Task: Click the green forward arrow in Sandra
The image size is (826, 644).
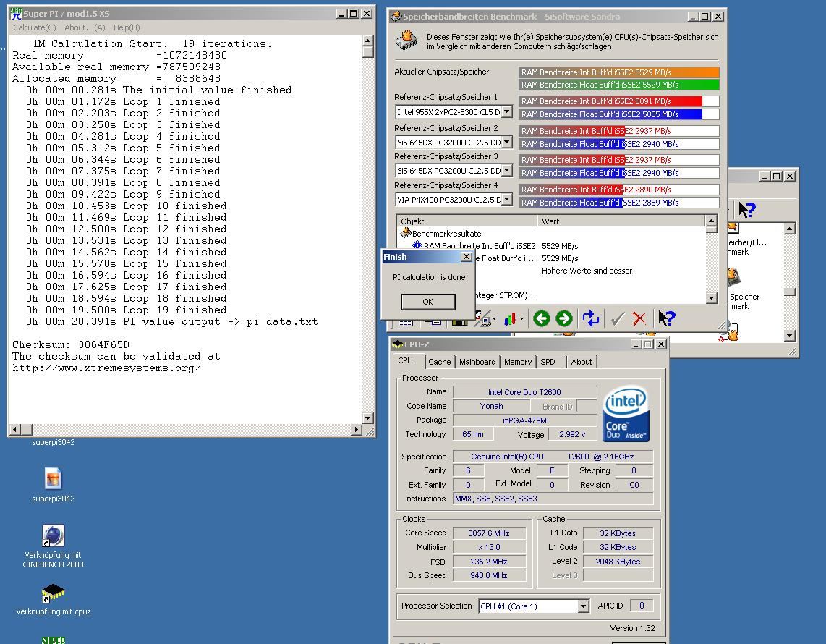Action: click(563, 318)
